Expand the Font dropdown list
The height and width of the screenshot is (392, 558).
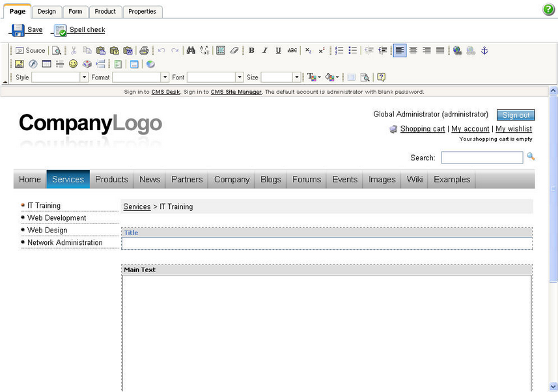(x=215, y=77)
